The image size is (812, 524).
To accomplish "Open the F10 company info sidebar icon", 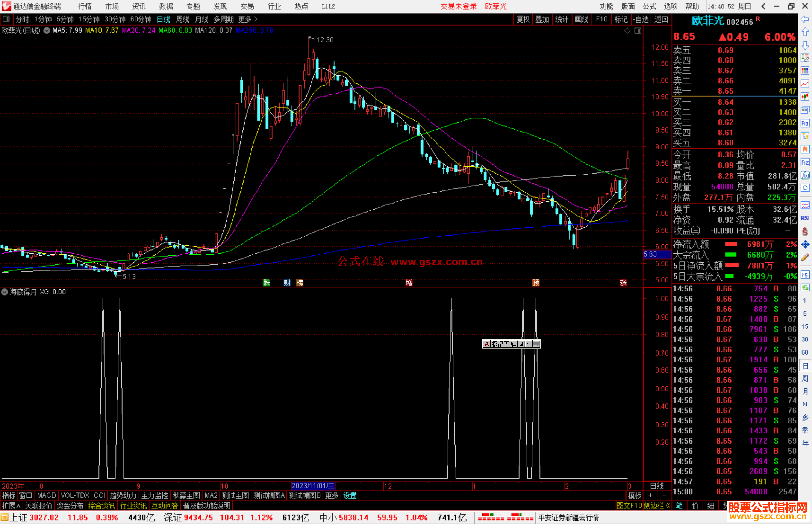I will pos(805,123).
